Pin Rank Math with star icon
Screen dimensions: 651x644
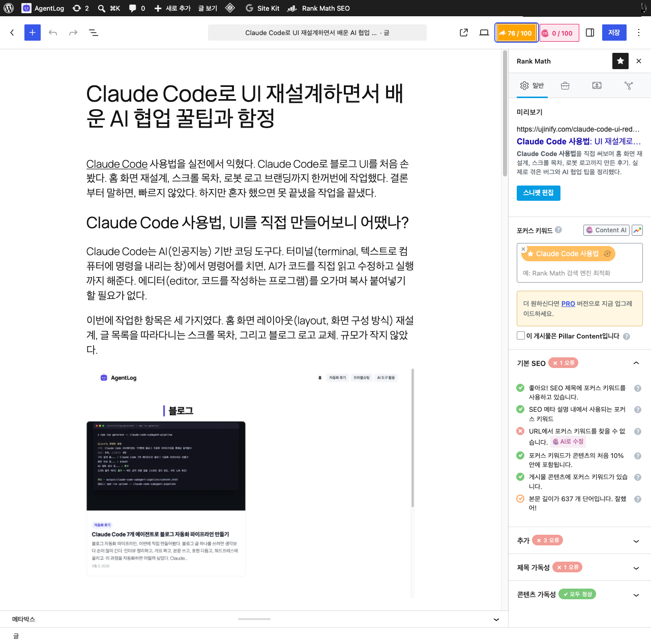620,61
